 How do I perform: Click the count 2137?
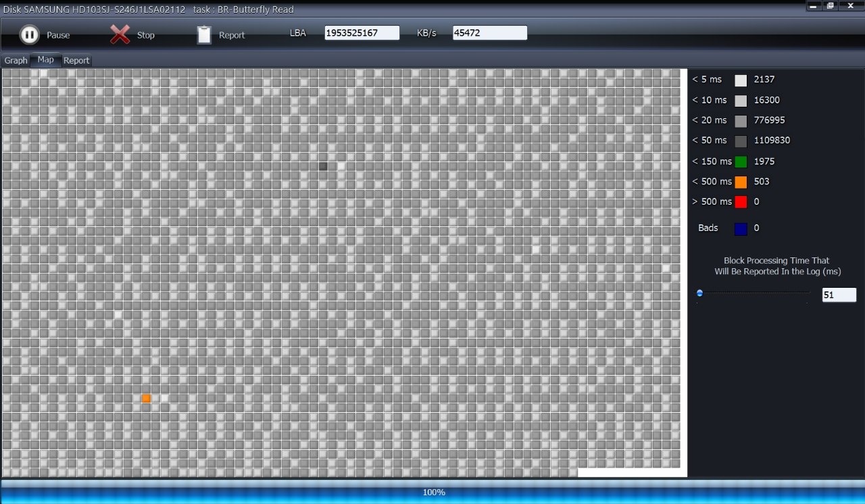click(764, 80)
